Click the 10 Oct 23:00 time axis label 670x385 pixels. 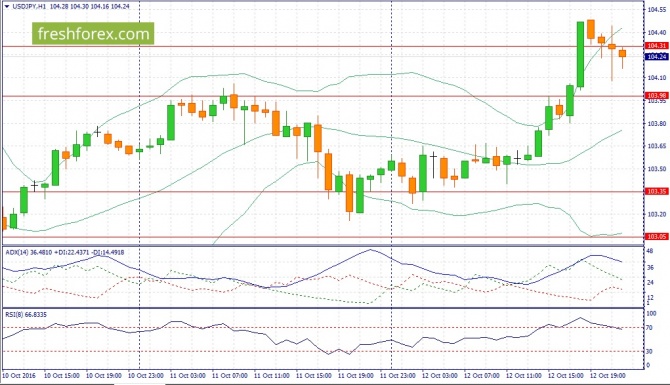tap(146, 376)
